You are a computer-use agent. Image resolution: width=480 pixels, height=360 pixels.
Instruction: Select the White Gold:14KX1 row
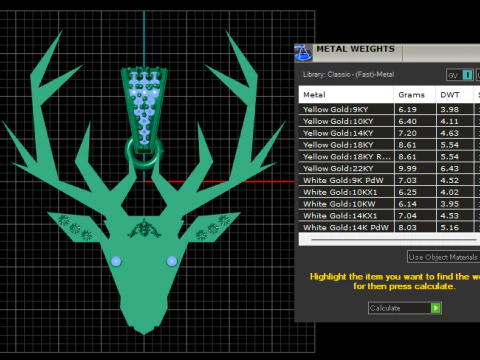tap(389, 216)
